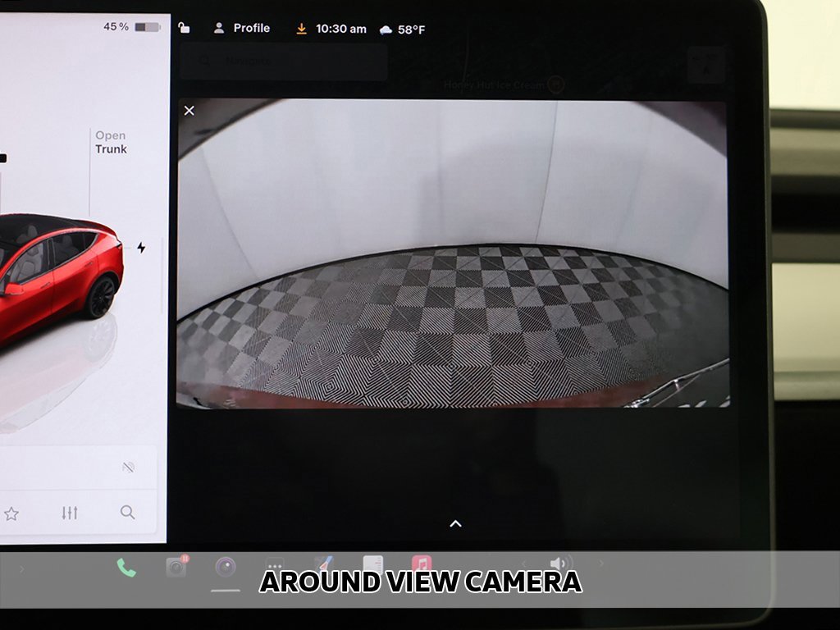
Task: Tap the lock status icon
Action: click(x=184, y=28)
